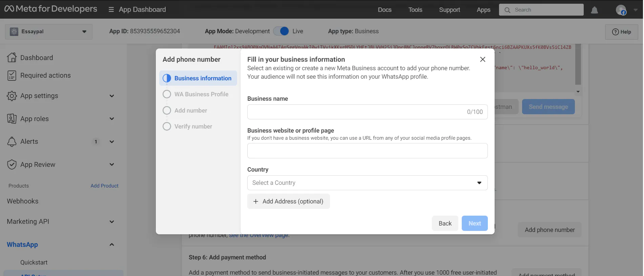Image resolution: width=644 pixels, height=276 pixels.
Task: Expand the App settings section
Action: tap(112, 96)
